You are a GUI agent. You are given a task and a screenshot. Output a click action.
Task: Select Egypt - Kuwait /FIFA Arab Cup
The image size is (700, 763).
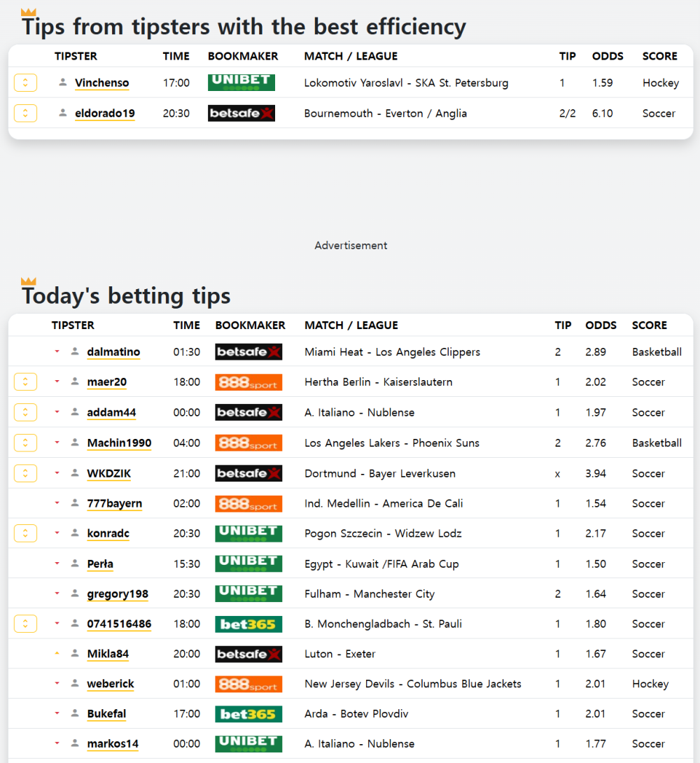click(x=381, y=564)
